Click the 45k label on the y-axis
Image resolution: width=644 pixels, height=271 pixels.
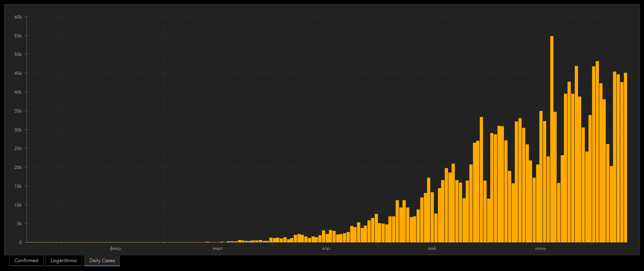(18, 73)
